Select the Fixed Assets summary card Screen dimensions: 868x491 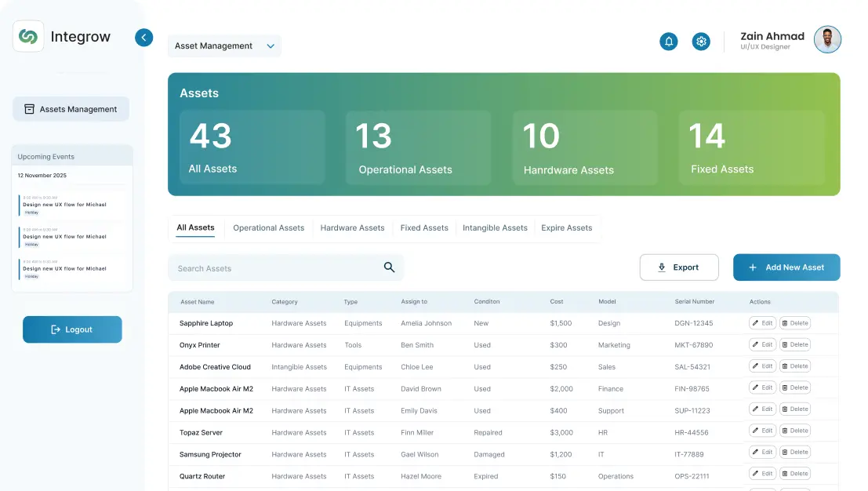click(x=751, y=147)
